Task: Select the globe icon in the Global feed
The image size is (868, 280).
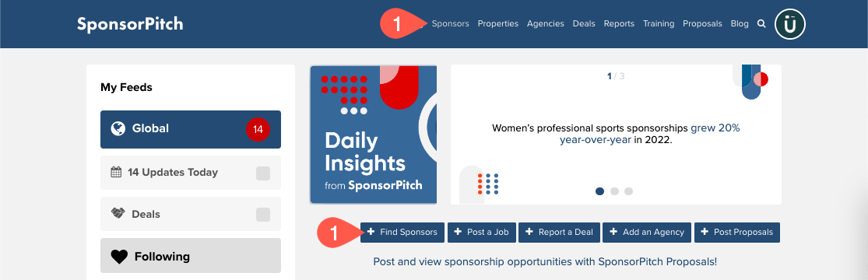Action: 118,128
